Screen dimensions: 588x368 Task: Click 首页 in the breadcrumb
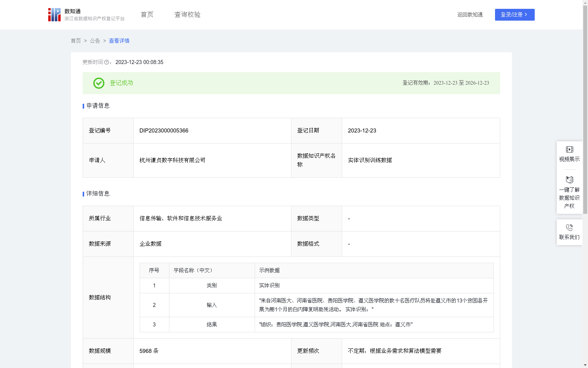click(x=76, y=41)
